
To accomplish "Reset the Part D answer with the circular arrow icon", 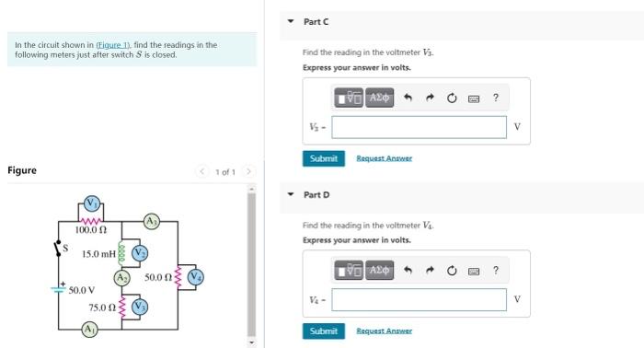I will tap(452, 271).
